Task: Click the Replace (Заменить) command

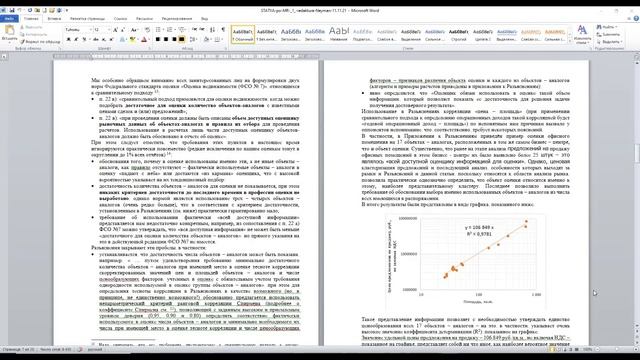Action: [x=608, y=34]
